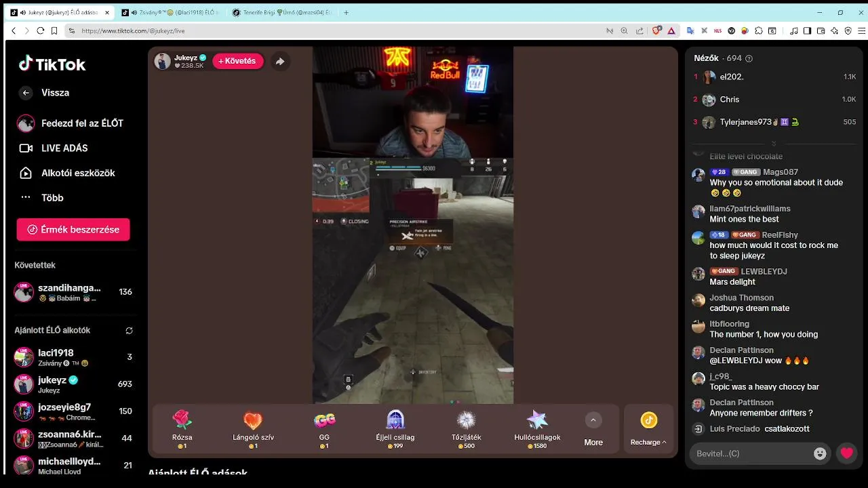Open Brave Rewards triangle icon

tap(671, 30)
